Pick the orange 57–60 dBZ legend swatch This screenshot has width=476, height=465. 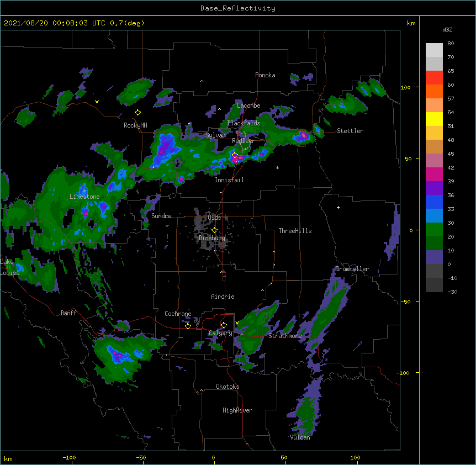tap(434, 92)
